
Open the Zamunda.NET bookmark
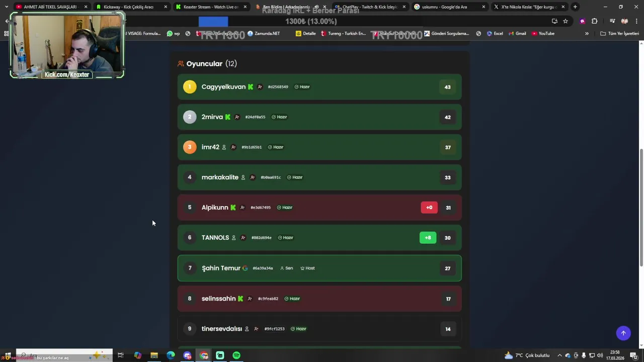point(264,34)
